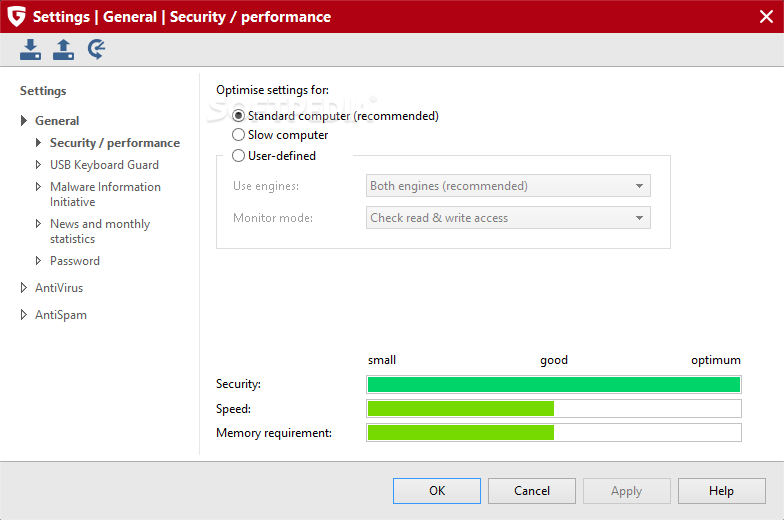Close the Settings window
Image resolution: width=784 pixels, height=520 pixels.
tap(766, 16)
